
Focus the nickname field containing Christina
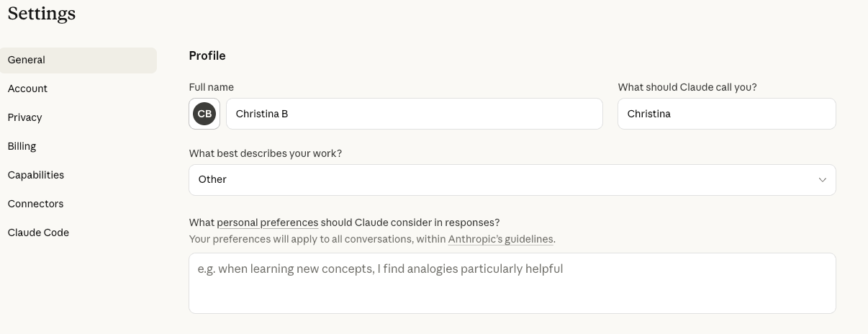[x=726, y=114]
